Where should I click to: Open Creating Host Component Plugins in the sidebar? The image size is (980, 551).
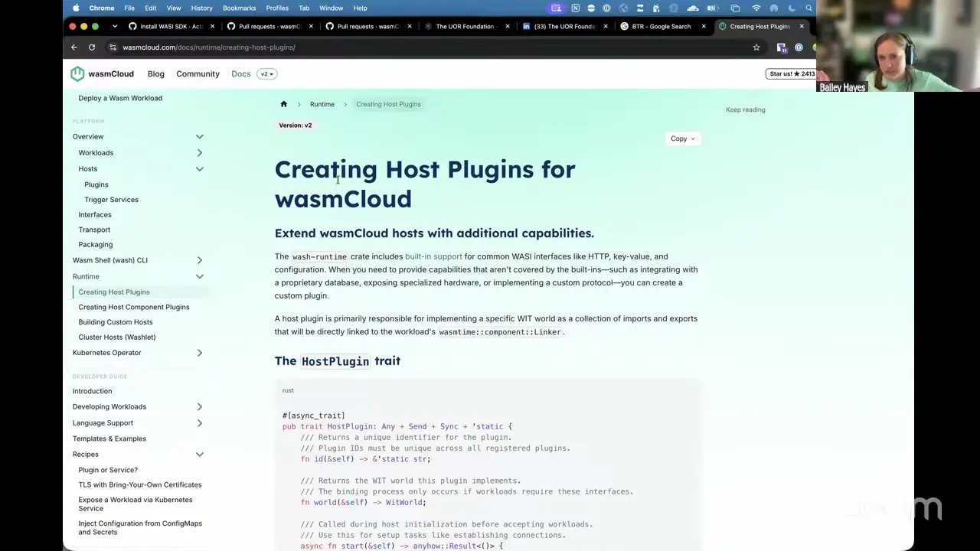click(134, 307)
